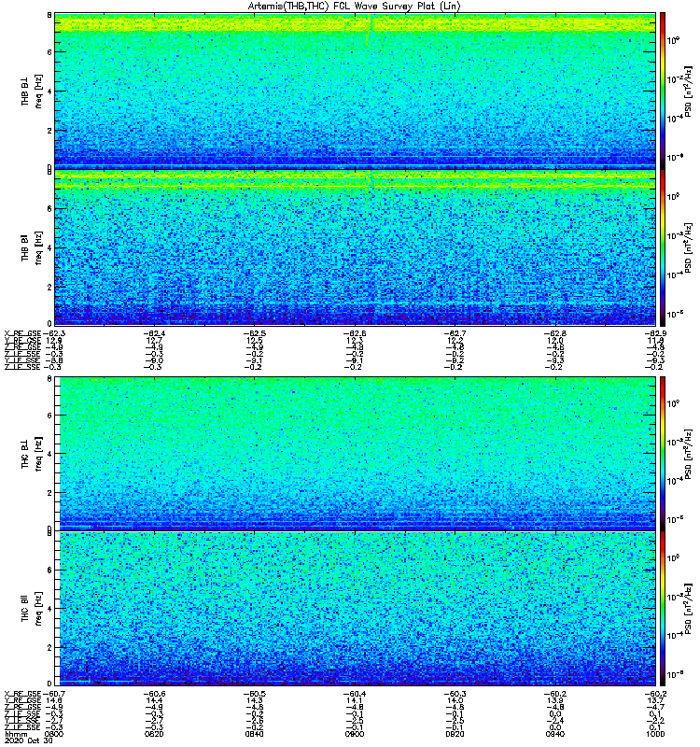Click the 'THB B⊥ freq [Hz]' axis label
This screenshot has width=700, height=747.
[x=32, y=91]
